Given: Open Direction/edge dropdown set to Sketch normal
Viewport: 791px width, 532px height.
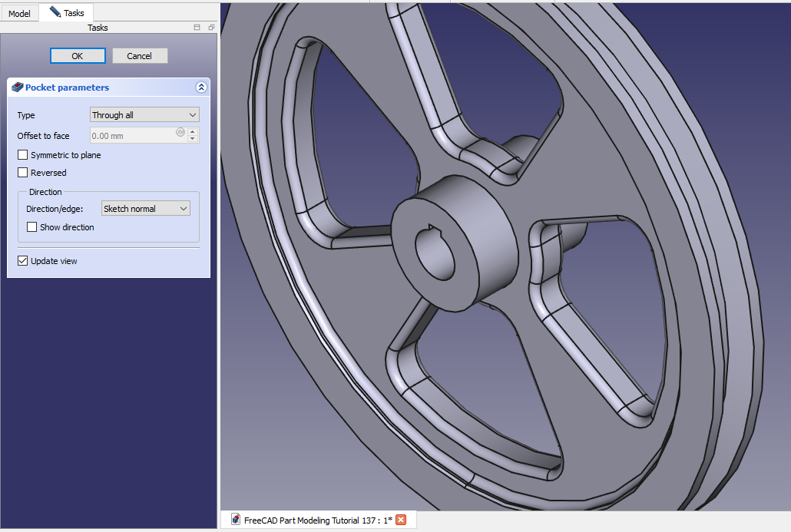Looking at the screenshot, I should 145,209.
